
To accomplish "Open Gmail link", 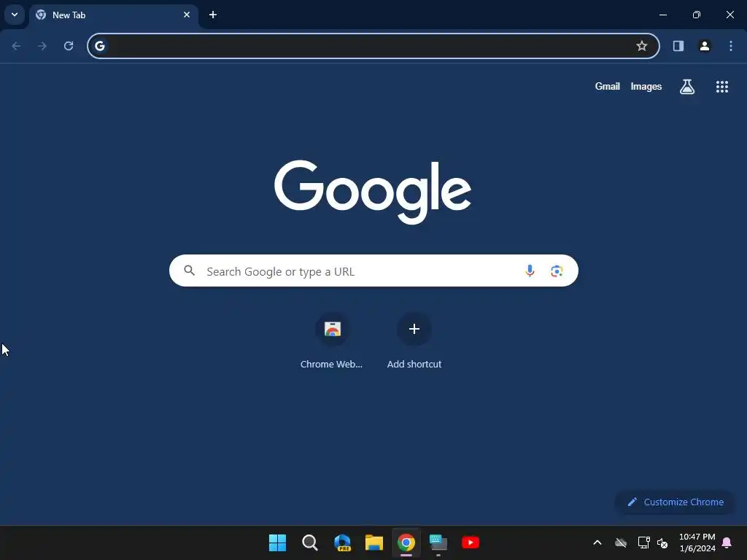I will 608,86.
